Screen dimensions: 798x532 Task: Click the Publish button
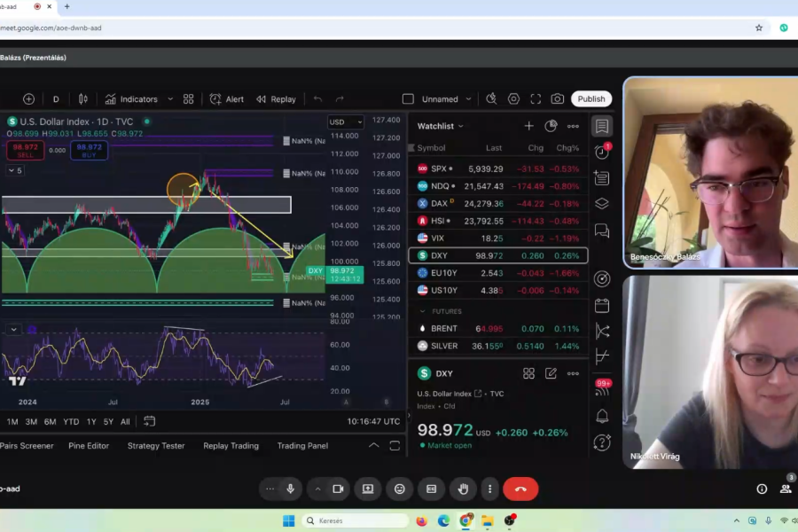click(x=591, y=99)
